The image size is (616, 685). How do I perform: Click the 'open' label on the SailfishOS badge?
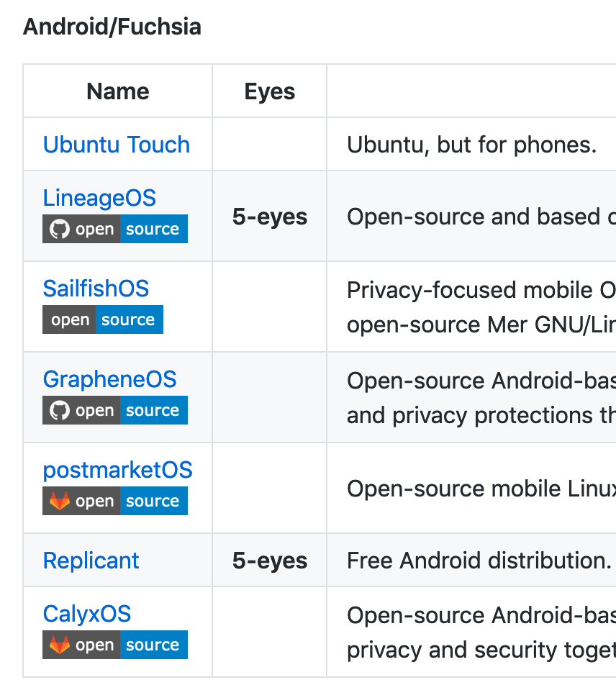tap(70, 319)
